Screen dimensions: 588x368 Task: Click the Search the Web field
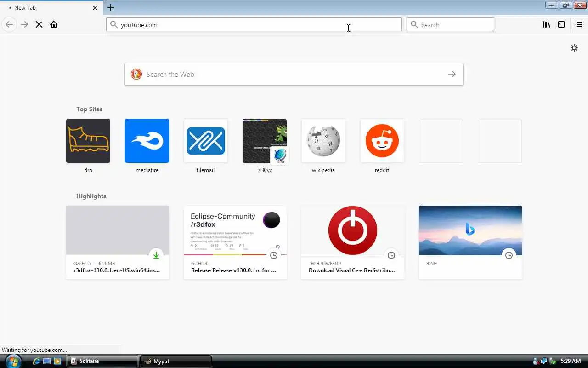294,74
